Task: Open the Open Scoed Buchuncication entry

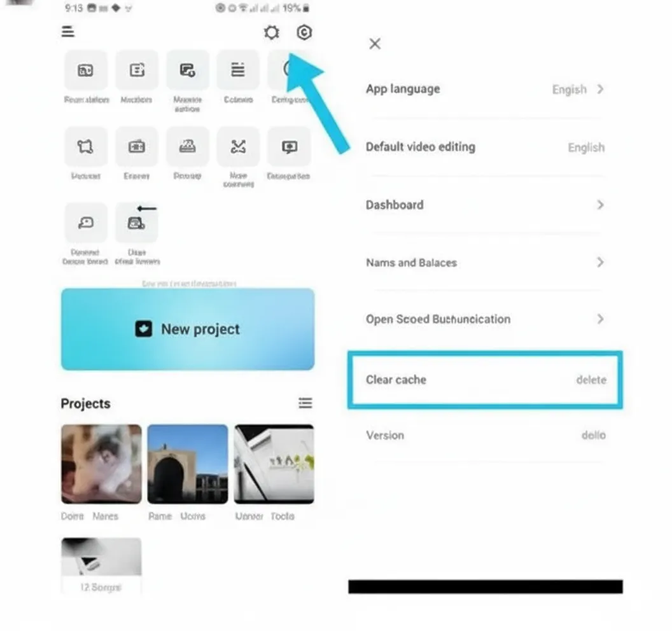Action: (x=485, y=319)
